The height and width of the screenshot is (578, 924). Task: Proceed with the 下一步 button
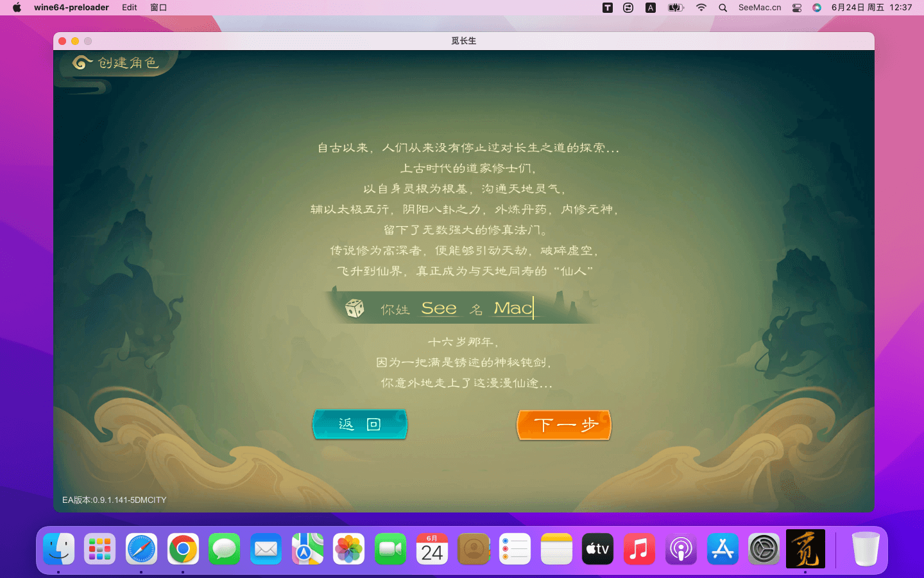(564, 425)
